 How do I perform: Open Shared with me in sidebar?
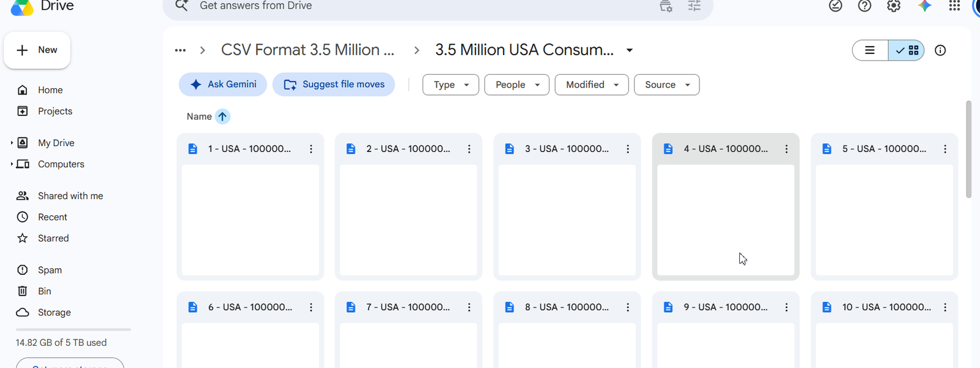coord(70,196)
